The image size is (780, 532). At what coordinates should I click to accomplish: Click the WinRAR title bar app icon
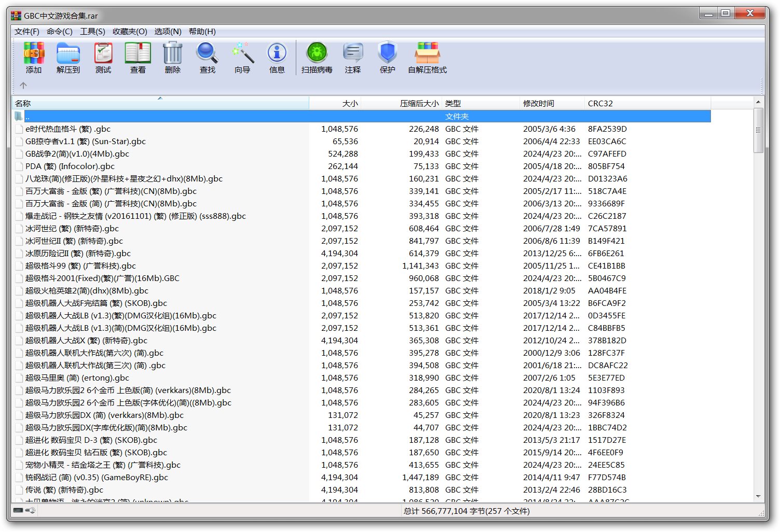tap(16, 16)
